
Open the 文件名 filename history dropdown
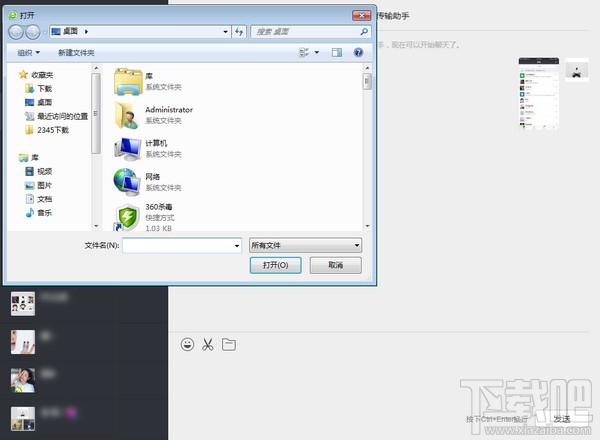coord(237,246)
